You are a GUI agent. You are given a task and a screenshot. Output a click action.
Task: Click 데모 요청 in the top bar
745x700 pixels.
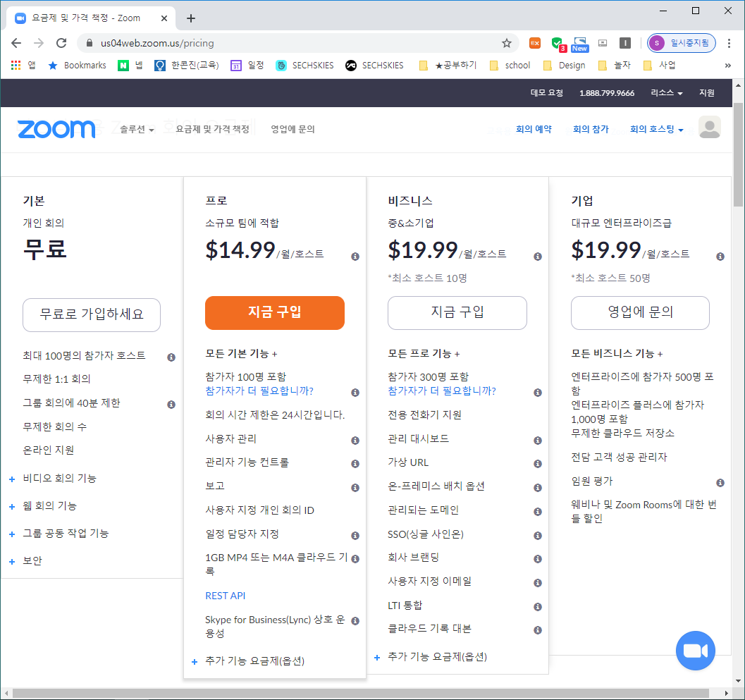pos(547,92)
